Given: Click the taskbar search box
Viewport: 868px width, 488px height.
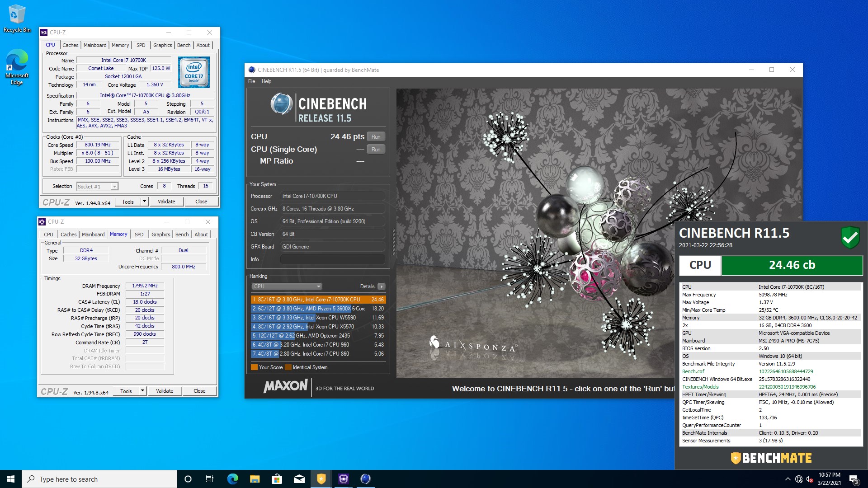Looking at the screenshot, I should tap(99, 479).
